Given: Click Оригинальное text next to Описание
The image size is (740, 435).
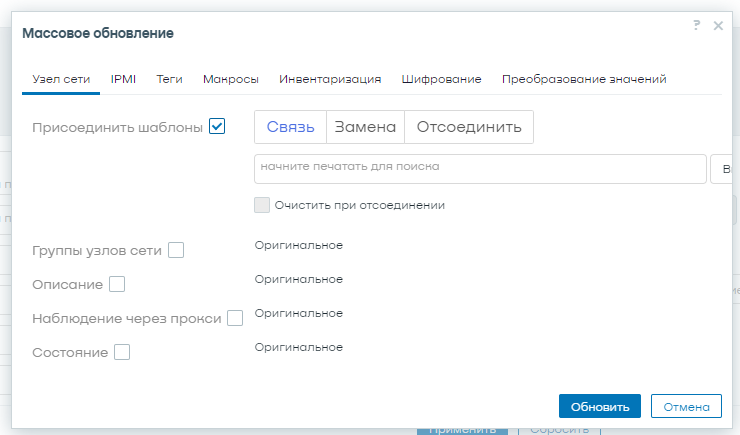Looking at the screenshot, I should pos(299,279).
